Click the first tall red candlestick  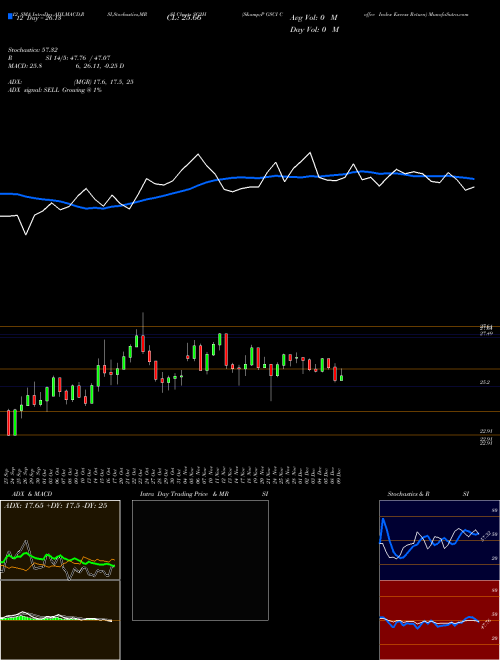(8, 423)
